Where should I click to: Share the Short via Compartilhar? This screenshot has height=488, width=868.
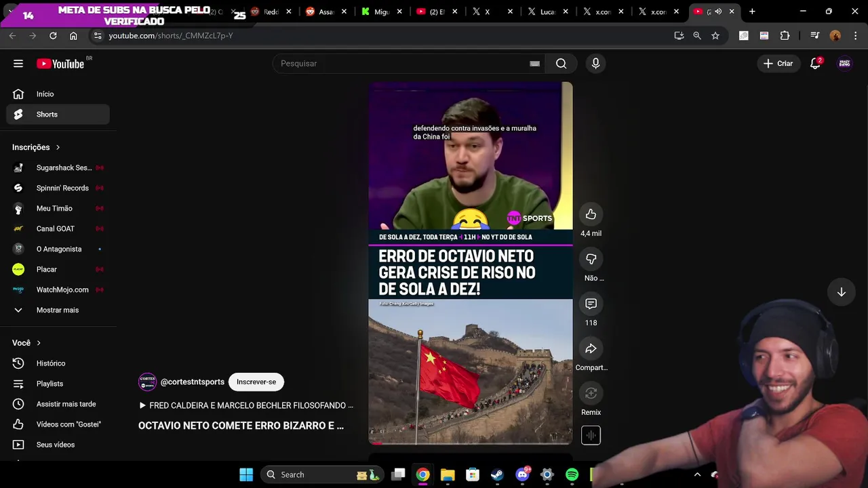591,348
